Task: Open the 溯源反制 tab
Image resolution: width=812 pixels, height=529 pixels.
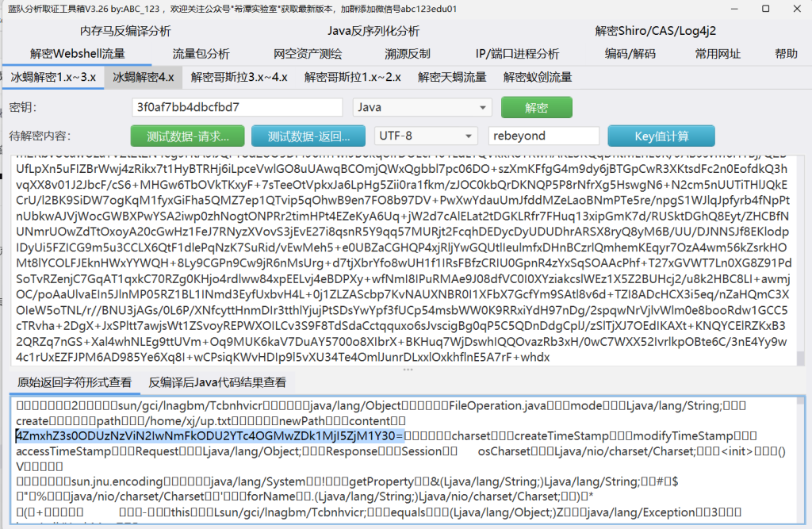Action: click(408, 54)
